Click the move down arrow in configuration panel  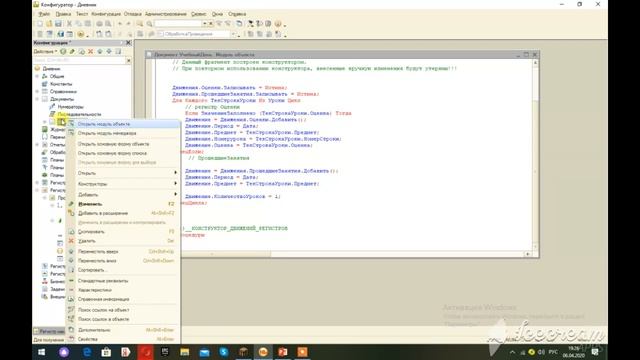pos(109,51)
